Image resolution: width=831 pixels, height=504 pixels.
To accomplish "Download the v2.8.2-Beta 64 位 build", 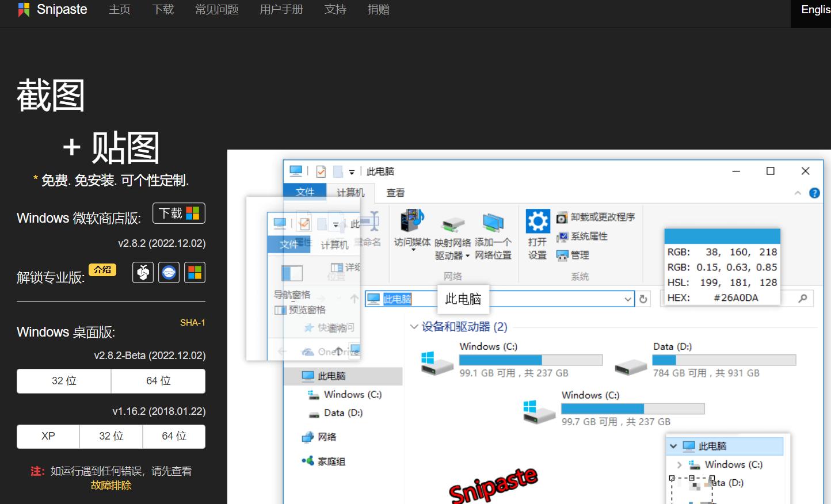I will click(158, 381).
